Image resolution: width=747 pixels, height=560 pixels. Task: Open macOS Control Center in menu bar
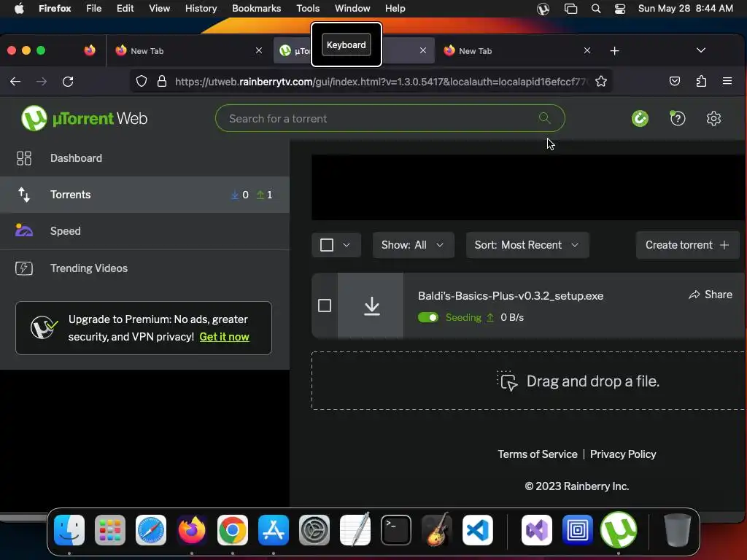click(x=620, y=9)
